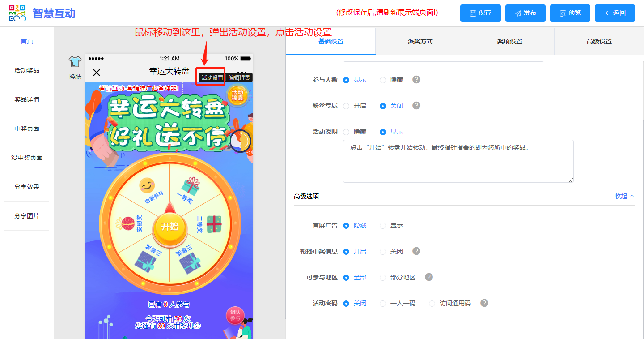Click the 活动说明 text area
The width and height of the screenshot is (644, 339).
coord(458,161)
